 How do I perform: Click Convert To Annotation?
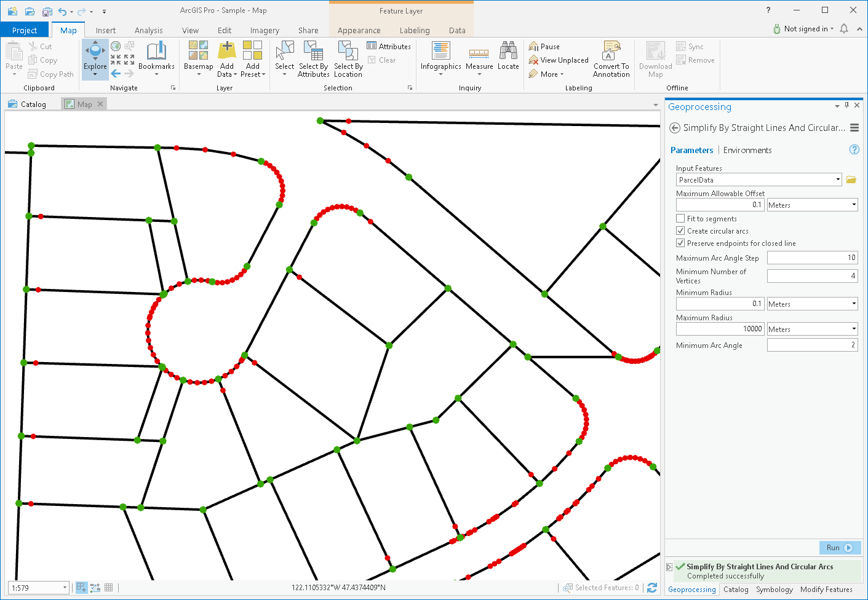click(x=611, y=59)
